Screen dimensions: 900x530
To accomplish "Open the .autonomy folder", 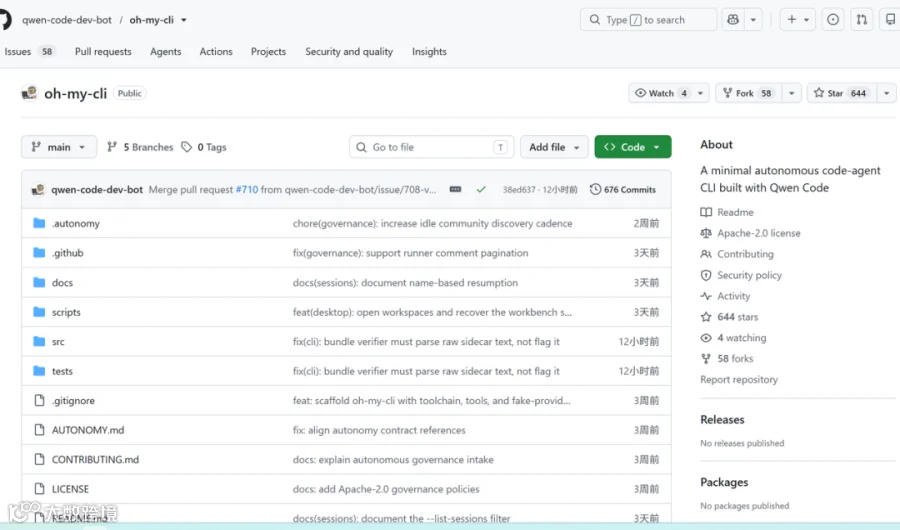I will [x=75, y=223].
